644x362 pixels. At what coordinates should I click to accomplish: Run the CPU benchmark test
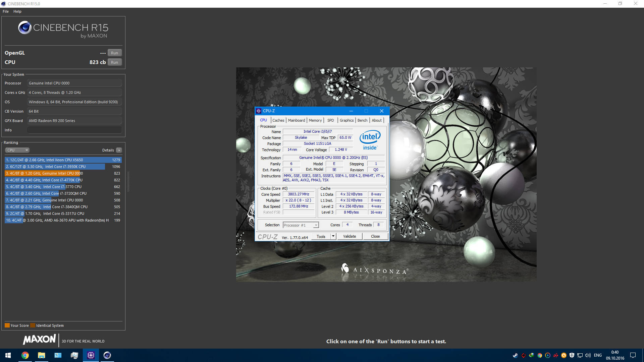coord(115,62)
